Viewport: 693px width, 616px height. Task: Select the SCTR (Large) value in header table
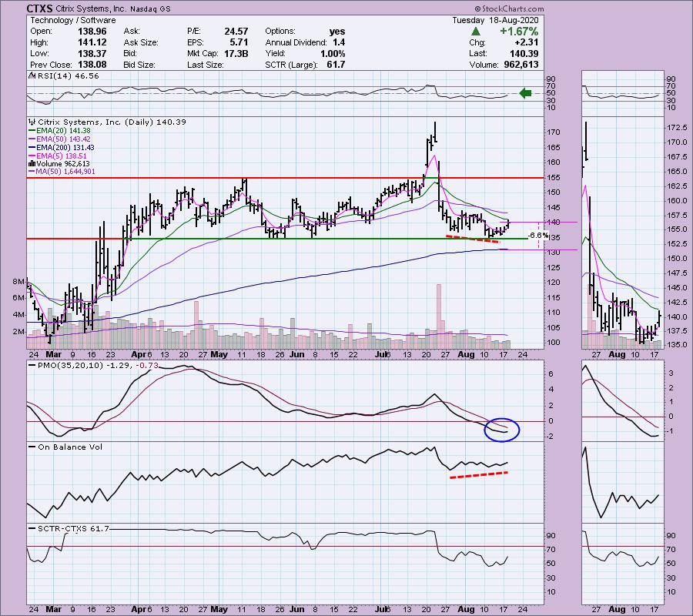(x=336, y=65)
